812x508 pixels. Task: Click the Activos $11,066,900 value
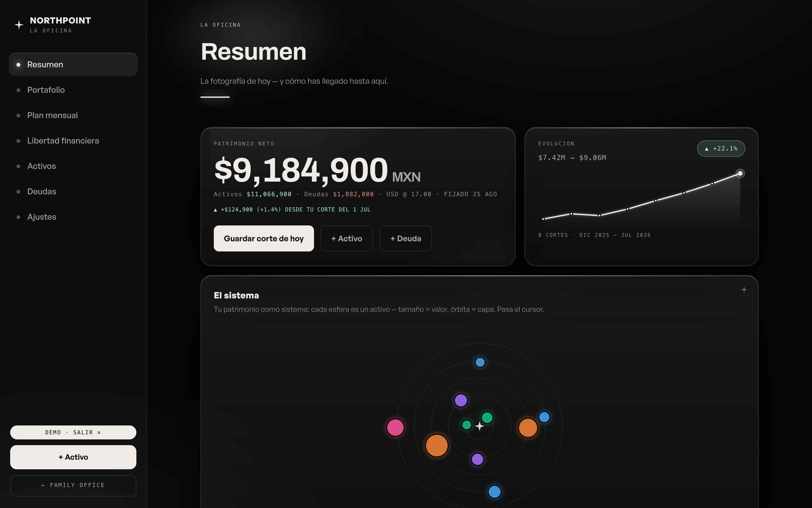[x=269, y=194]
